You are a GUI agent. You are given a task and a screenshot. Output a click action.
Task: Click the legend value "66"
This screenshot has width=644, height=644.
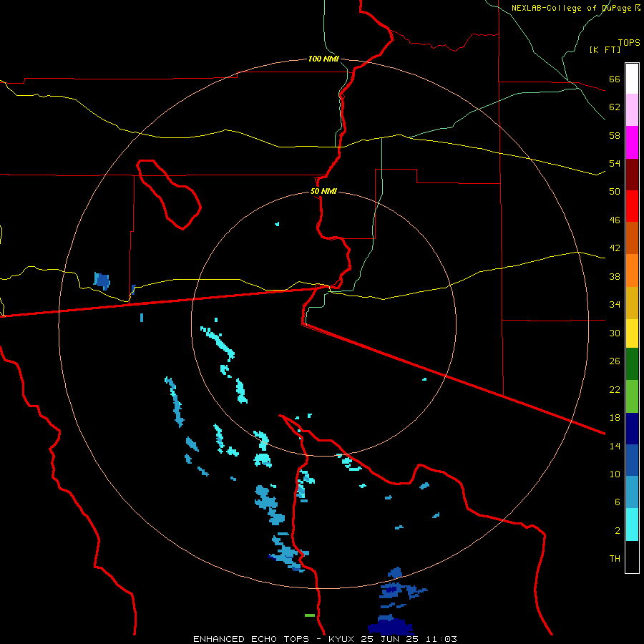coord(615,79)
